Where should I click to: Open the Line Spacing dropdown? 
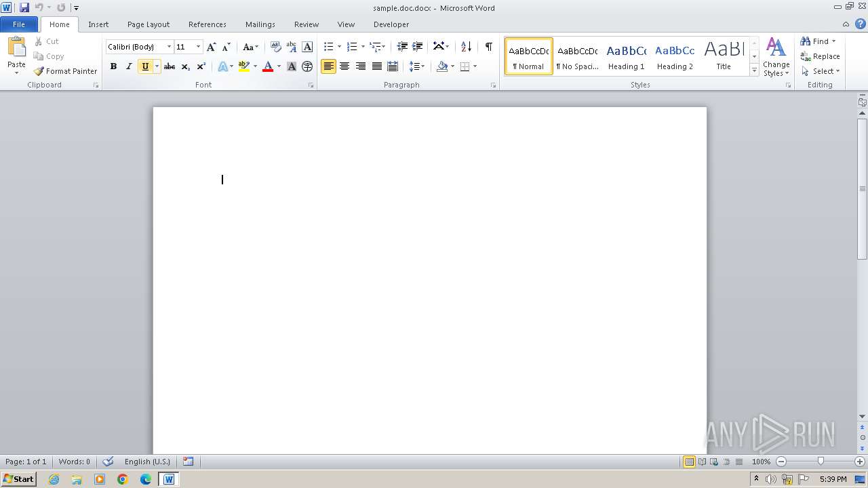tap(417, 66)
